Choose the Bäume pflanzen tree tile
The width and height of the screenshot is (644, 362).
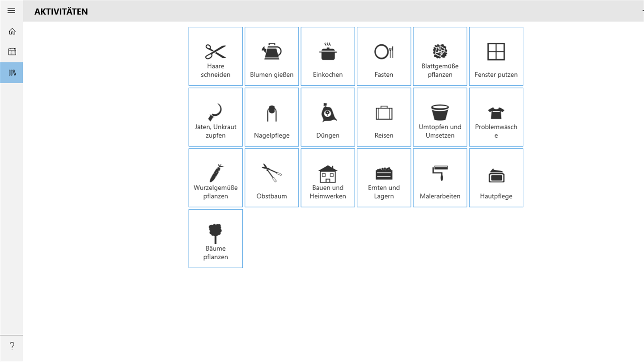(x=216, y=239)
